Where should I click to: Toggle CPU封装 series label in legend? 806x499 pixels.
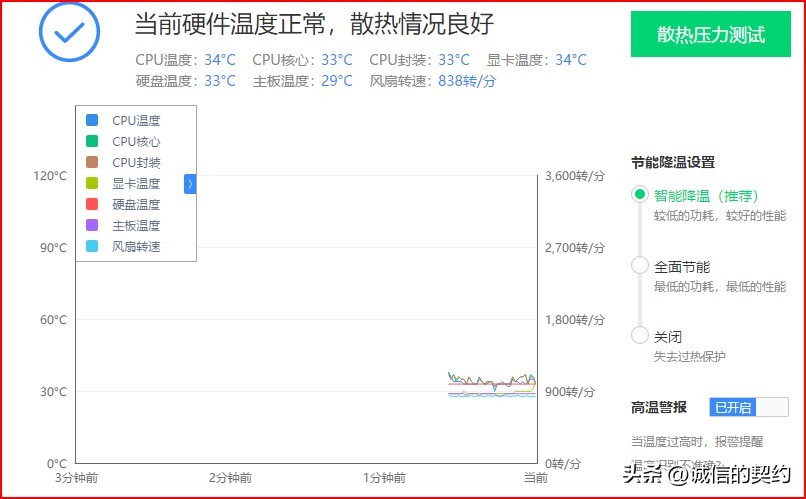136,162
